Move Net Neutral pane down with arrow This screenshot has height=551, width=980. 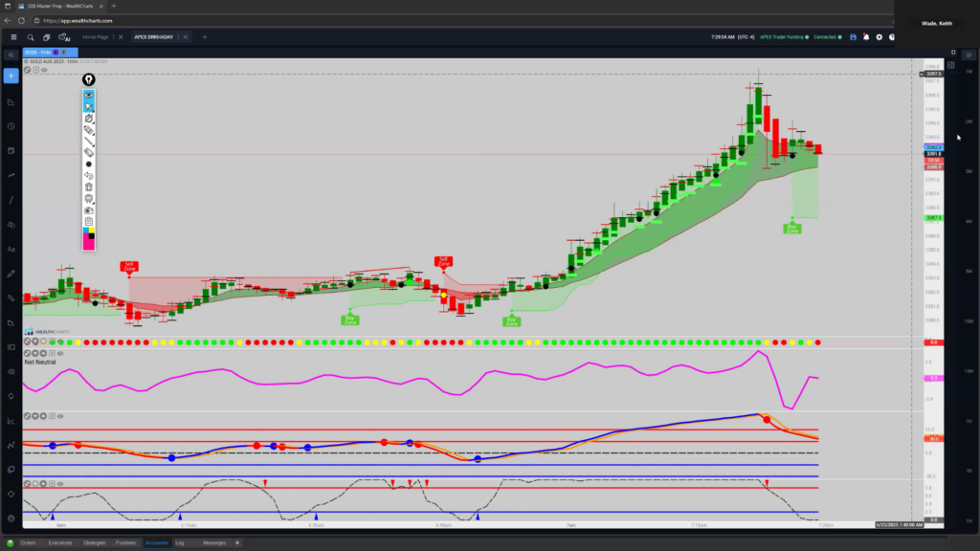click(x=35, y=354)
